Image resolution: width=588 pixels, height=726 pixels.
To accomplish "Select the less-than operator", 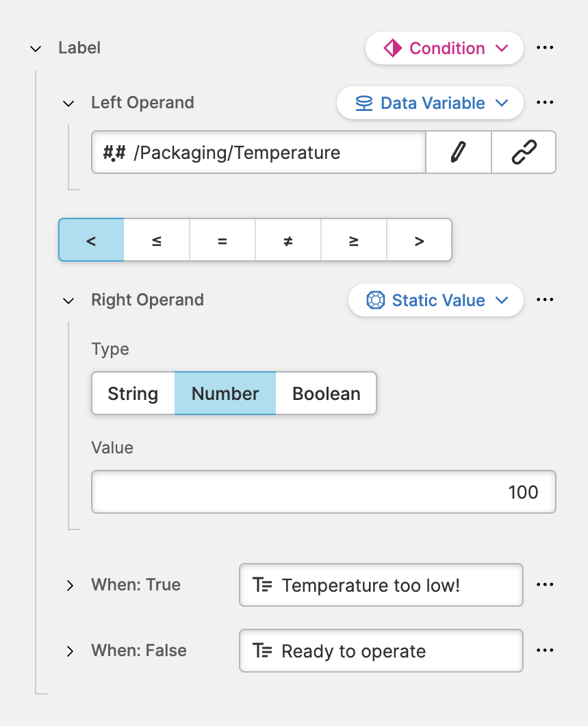I will [x=91, y=240].
